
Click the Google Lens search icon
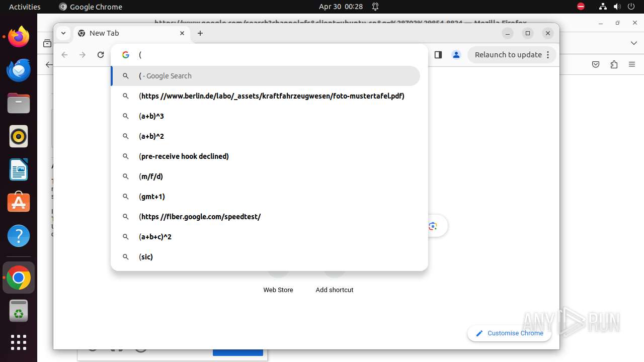coord(433,226)
